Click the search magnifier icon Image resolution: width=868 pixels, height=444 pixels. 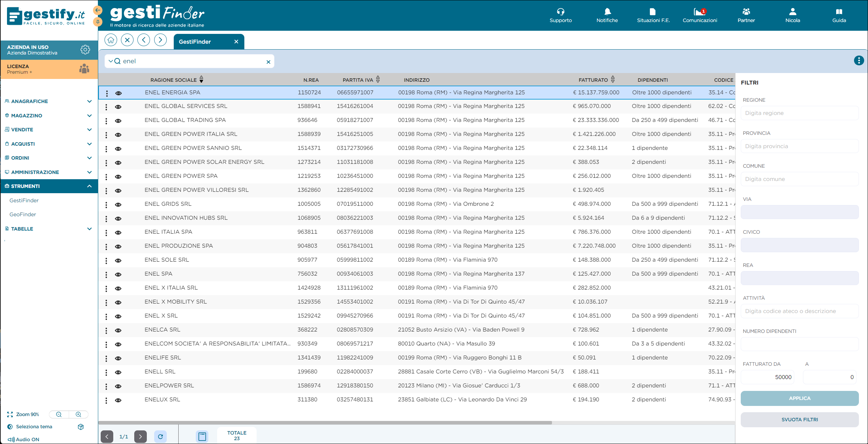[117, 61]
